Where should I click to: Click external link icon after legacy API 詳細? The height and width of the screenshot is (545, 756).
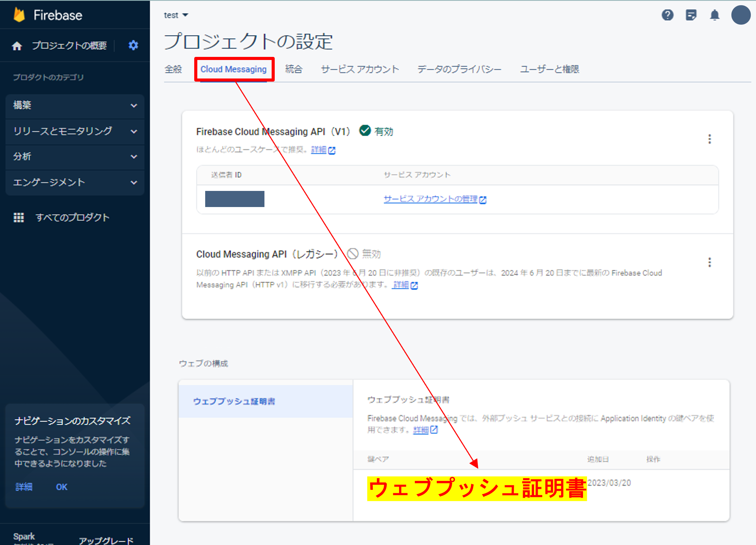[414, 286]
